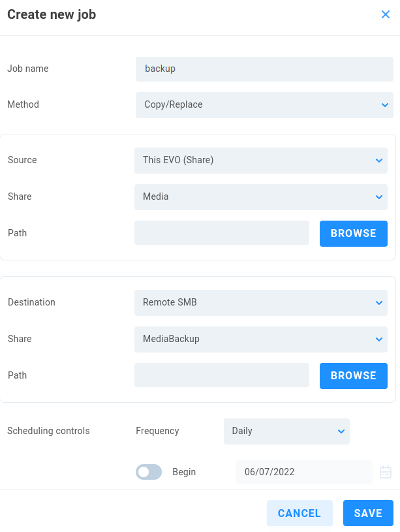Click the Frequency dropdown chevron arrow
This screenshot has height=532, width=400.
[341, 431]
